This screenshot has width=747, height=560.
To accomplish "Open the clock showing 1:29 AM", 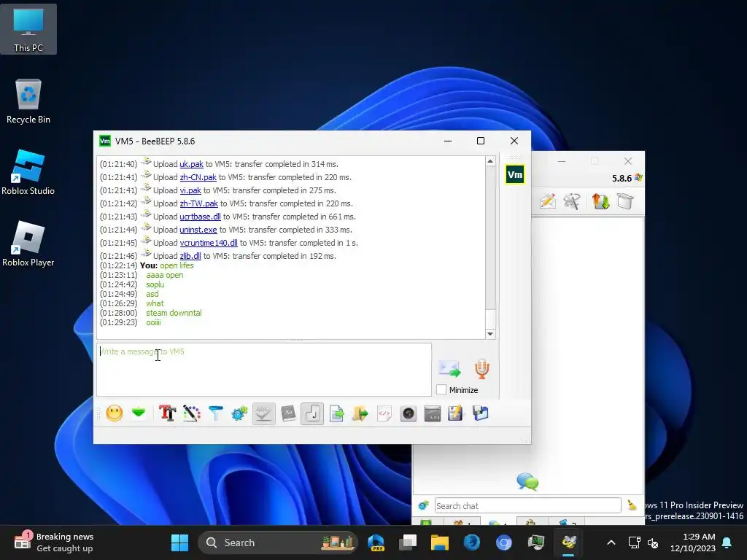I will point(693,542).
